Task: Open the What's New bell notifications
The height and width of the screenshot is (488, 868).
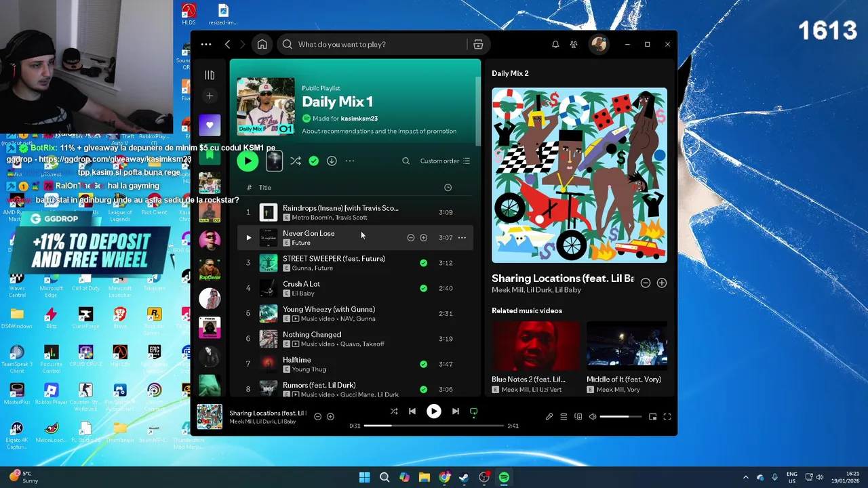Action: coord(555,44)
